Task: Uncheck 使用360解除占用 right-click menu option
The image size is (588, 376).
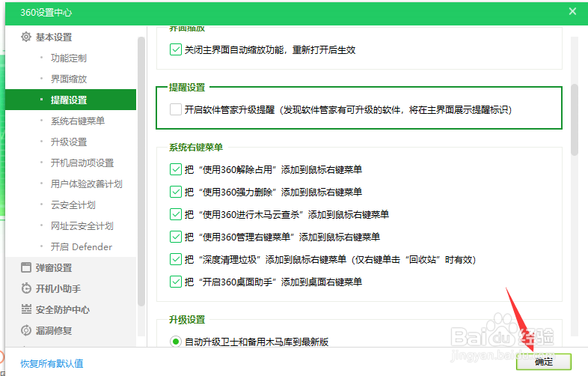Action: pos(176,169)
